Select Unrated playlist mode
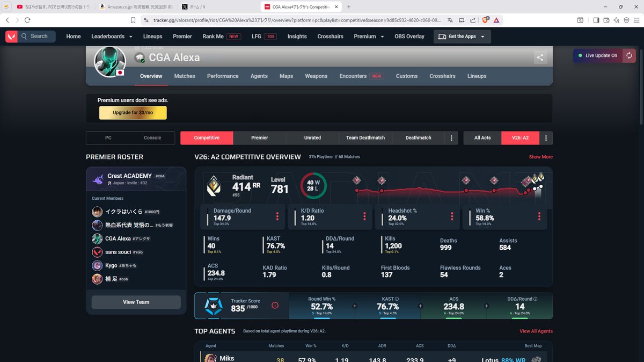The height and width of the screenshot is (362, 644). tap(312, 138)
